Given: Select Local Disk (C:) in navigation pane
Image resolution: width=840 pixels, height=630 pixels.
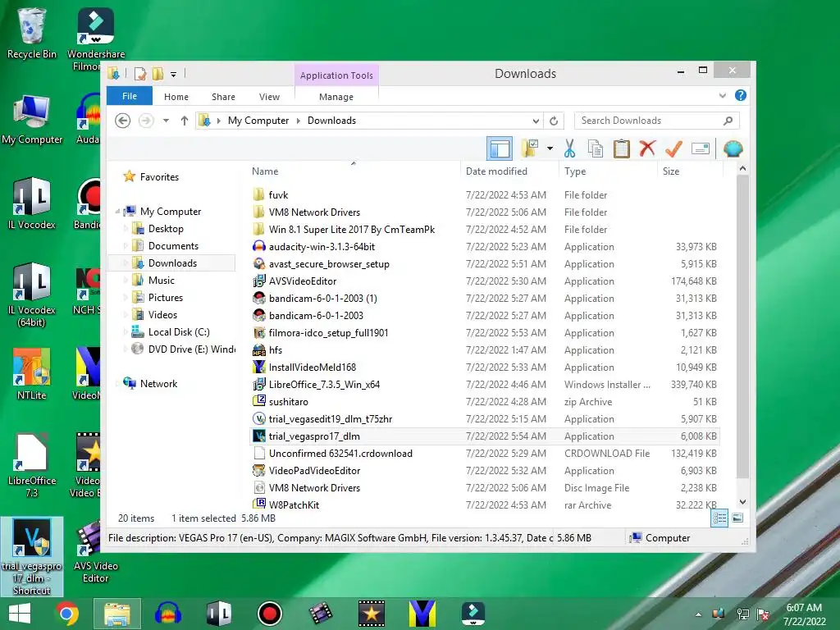Looking at the screenshot, I should (178, 332).
